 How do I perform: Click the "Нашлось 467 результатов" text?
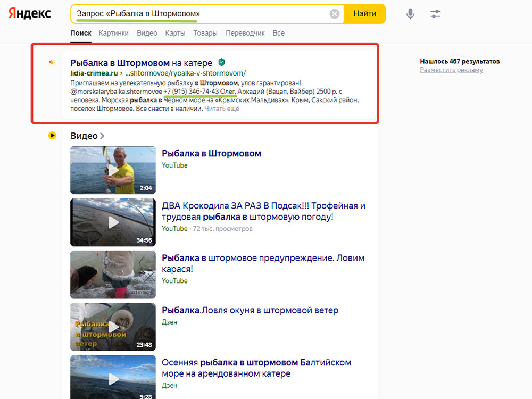click(460, 61)
